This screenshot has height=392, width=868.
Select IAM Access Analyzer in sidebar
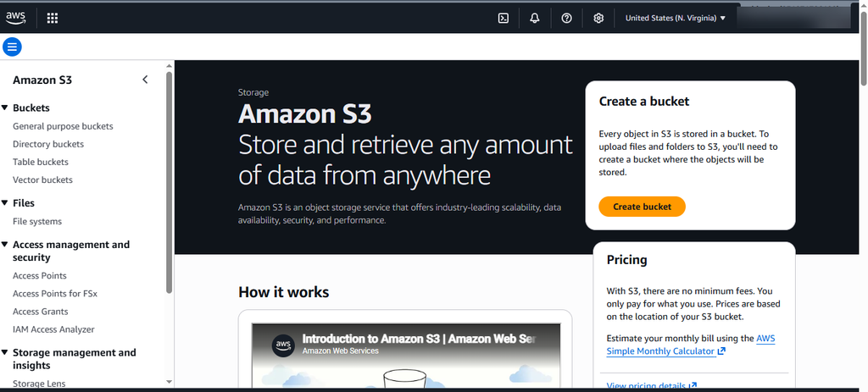coord(53,329)
